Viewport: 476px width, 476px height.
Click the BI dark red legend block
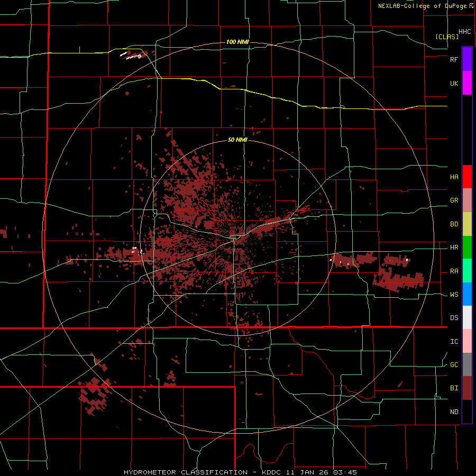pyautogui.click(x=467, y=388)
